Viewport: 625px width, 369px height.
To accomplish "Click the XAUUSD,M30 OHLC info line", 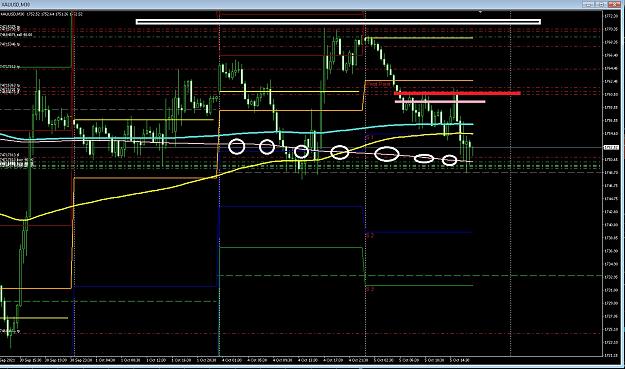I will tap(42, 14).
